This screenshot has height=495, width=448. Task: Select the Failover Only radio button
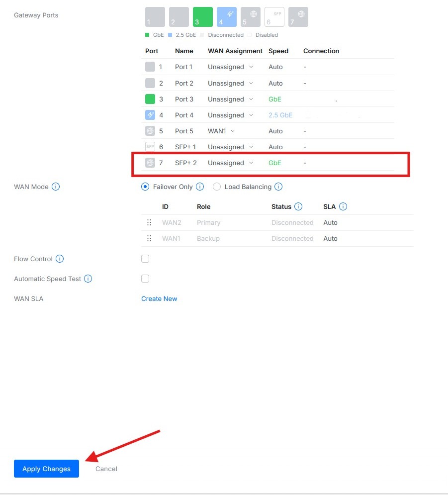coord(145,187)
